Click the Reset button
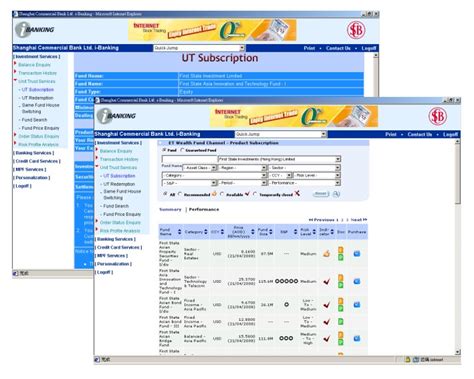 321,194
